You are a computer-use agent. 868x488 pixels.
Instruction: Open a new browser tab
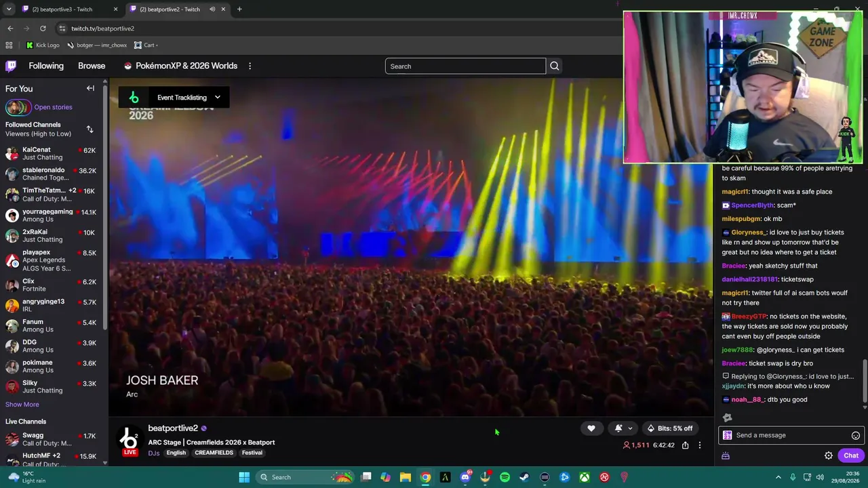point(239,9)
